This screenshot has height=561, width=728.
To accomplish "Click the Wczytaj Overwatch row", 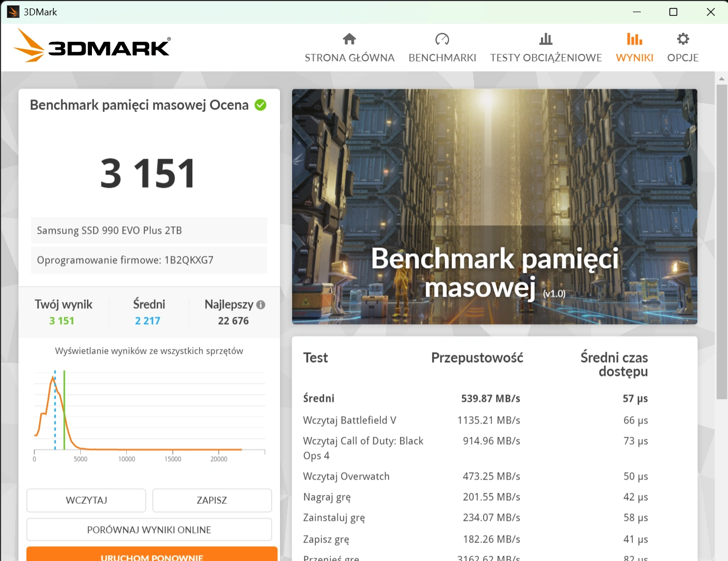I will [475, 476].
